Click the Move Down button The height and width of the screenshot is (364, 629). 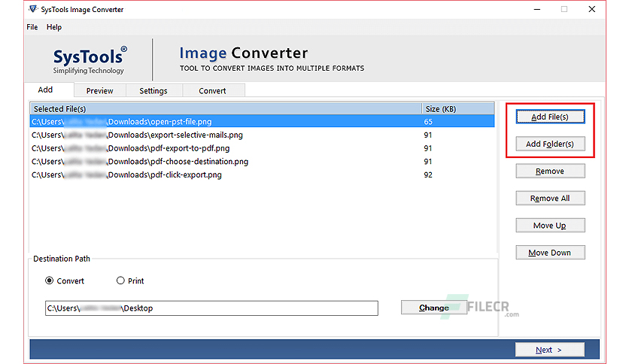pos(550,253)
